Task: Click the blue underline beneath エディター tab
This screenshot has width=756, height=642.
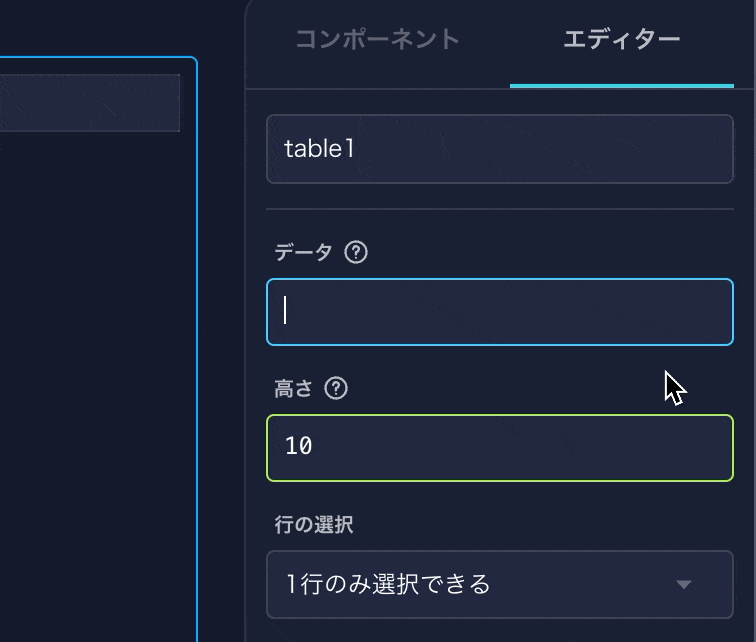Action: pyautogui.click(x=621, y=86)
